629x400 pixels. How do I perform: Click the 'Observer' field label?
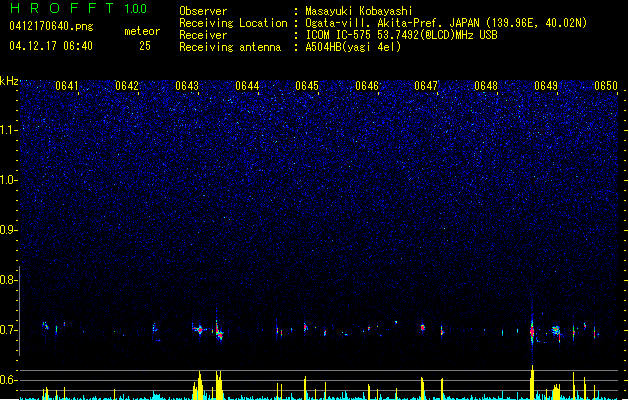click(203, 11)
